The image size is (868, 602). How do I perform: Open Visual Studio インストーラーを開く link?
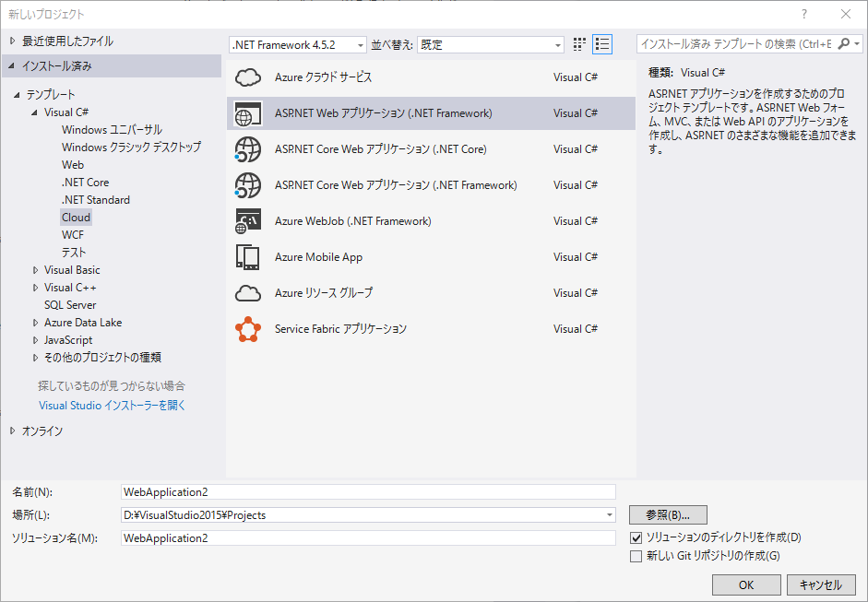(112, 406)
